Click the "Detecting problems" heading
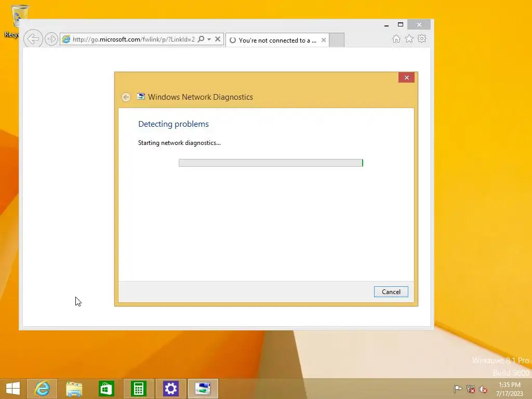This screenshot has width=532, height=399. [174, 124]
